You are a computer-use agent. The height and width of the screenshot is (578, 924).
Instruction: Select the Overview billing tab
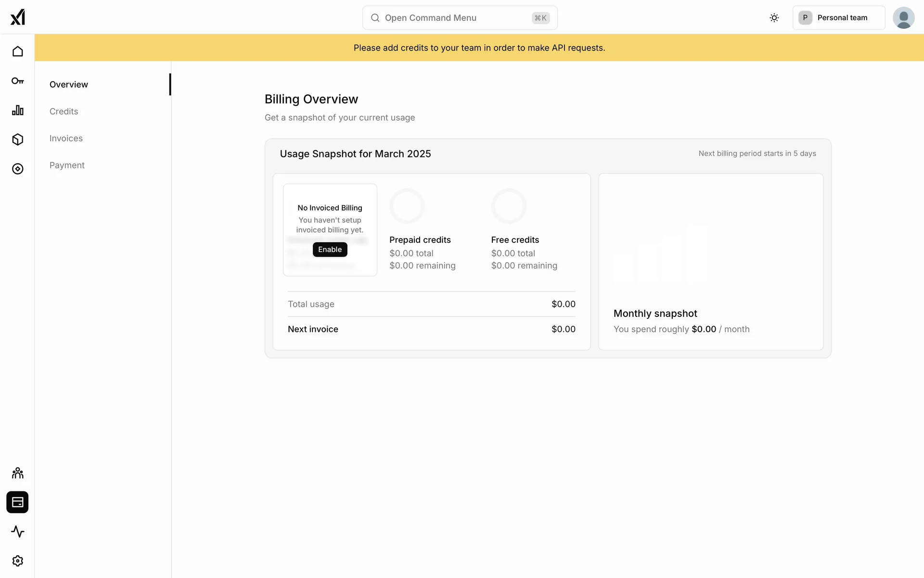[69, 84]
